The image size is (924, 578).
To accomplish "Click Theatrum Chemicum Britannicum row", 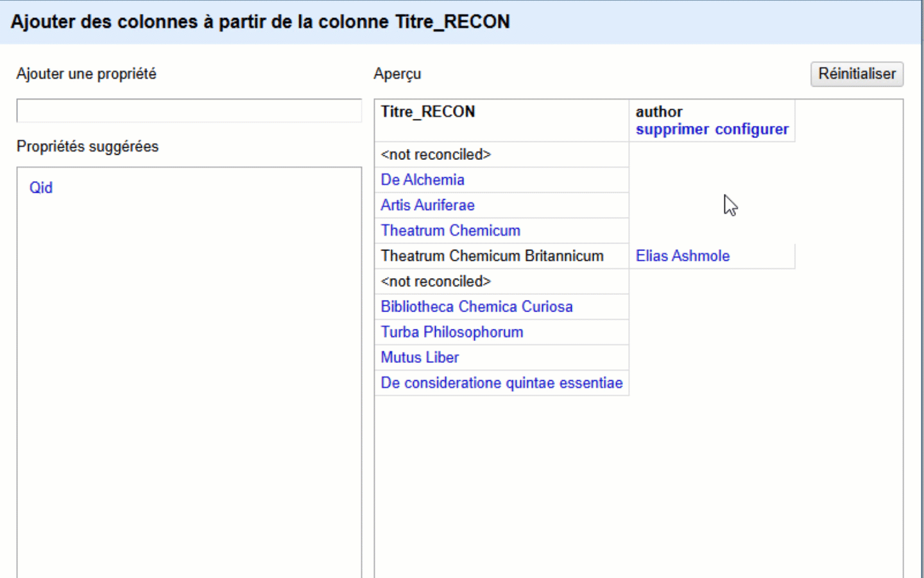I will (492, 256).
